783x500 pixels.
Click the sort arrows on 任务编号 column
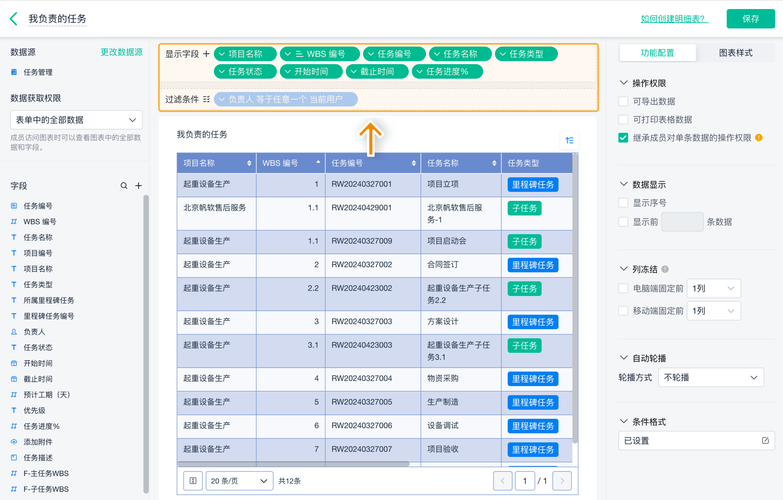(x=413, y=163)
